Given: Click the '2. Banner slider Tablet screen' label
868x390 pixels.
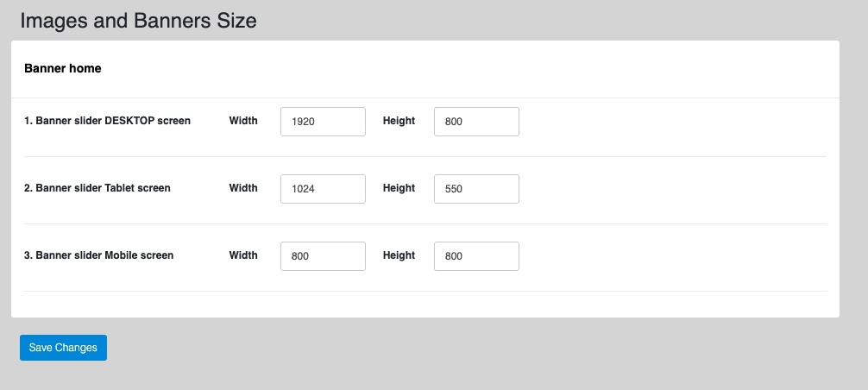Looking at the screenshot, I should 97,188.
